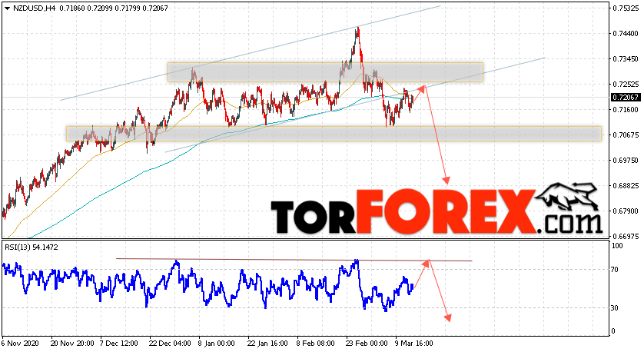This screenshot has height=352, width=644.
Task: Select RSI scale level 0
Action: [613, 331]
